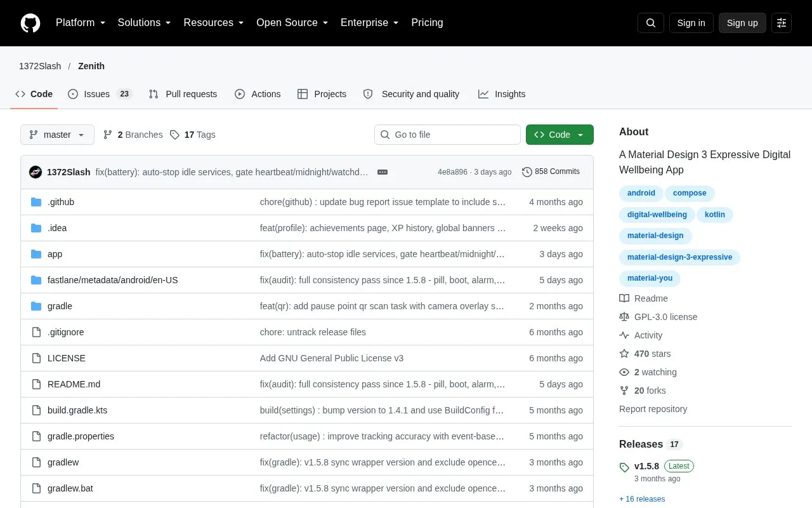The image size is (812, 508).
Task: Switch to the Actions tab
Action: 258,94
